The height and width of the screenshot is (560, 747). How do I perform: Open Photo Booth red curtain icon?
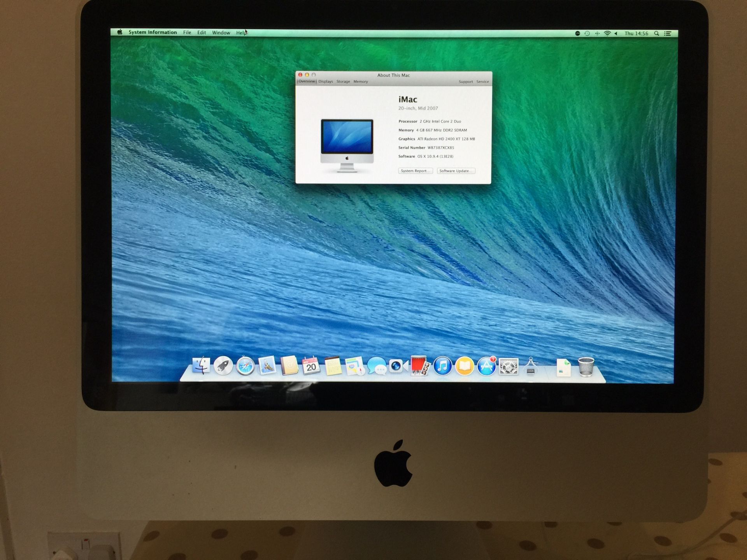[x=420, y=366]
